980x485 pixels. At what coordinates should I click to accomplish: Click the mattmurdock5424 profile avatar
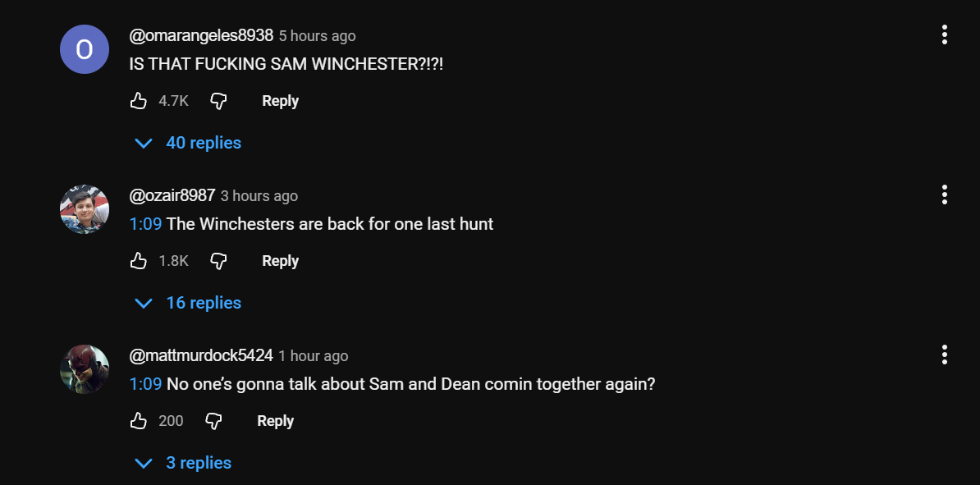click(85, 369)
